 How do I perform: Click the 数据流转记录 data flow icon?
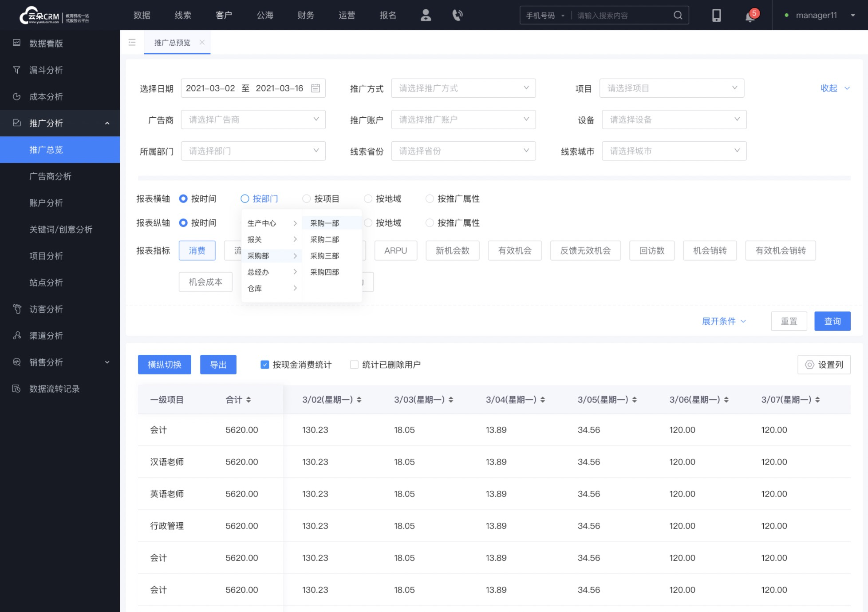click(16, 389)
